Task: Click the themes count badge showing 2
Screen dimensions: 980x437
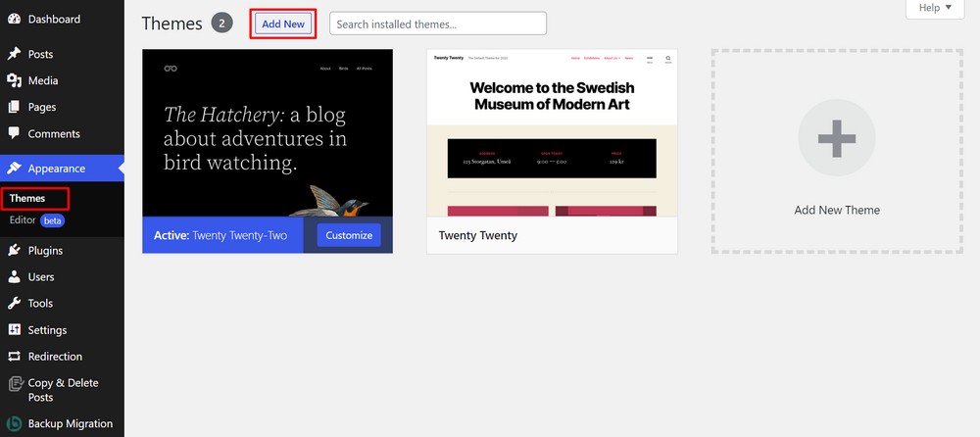Action: (221, 24)
